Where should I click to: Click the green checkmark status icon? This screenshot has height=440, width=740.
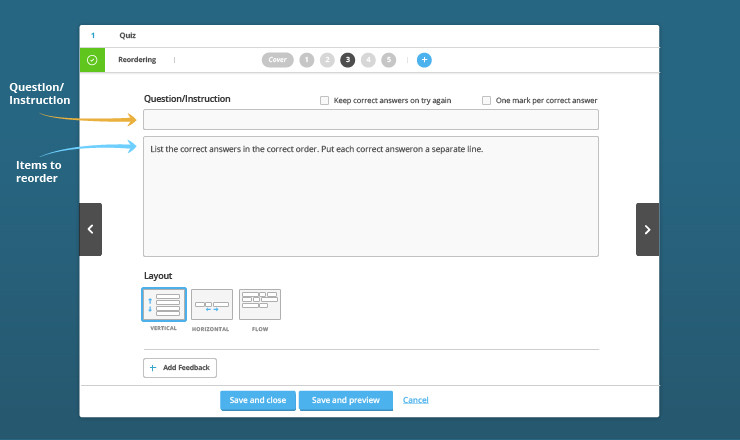pyautogui.click(x=92, y=60)
